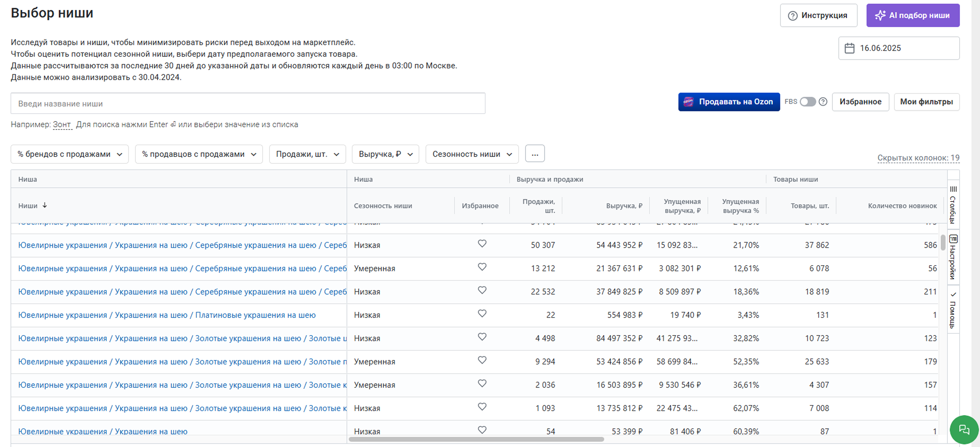The height and width of the screenshot is (447, 980).
Task: Launch AI подбор ниши
Action: click(913, 16)
